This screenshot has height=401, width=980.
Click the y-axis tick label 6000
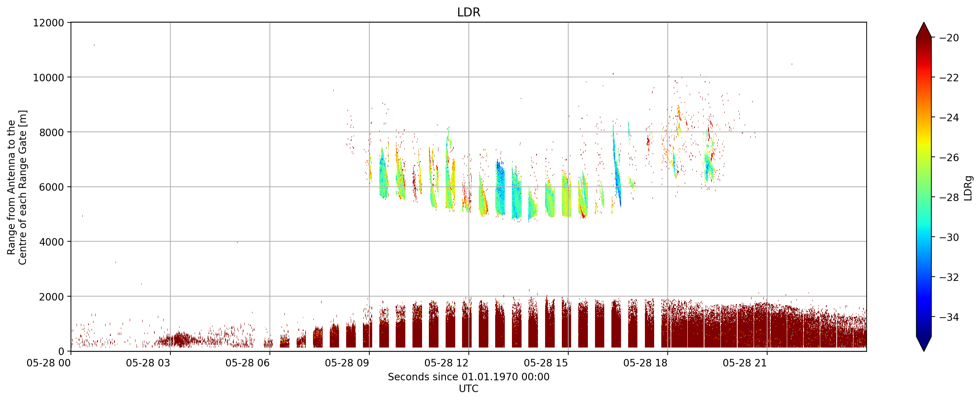point(51,187)
